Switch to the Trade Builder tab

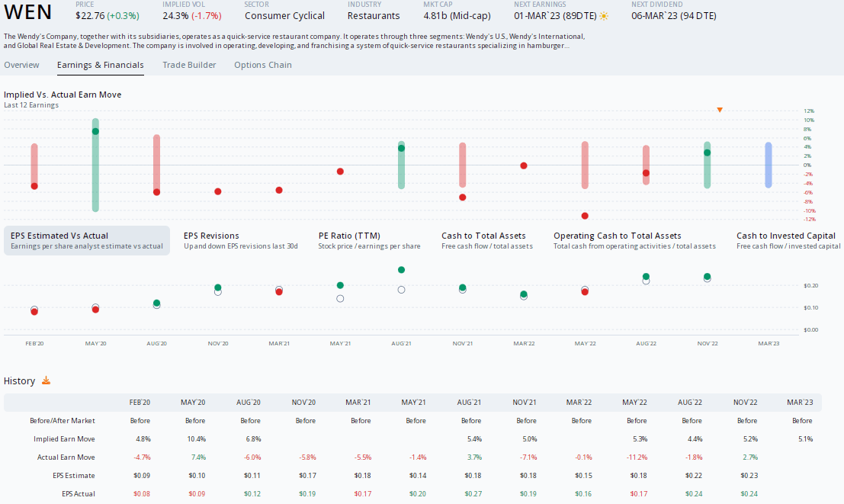[x=189, y=65]
